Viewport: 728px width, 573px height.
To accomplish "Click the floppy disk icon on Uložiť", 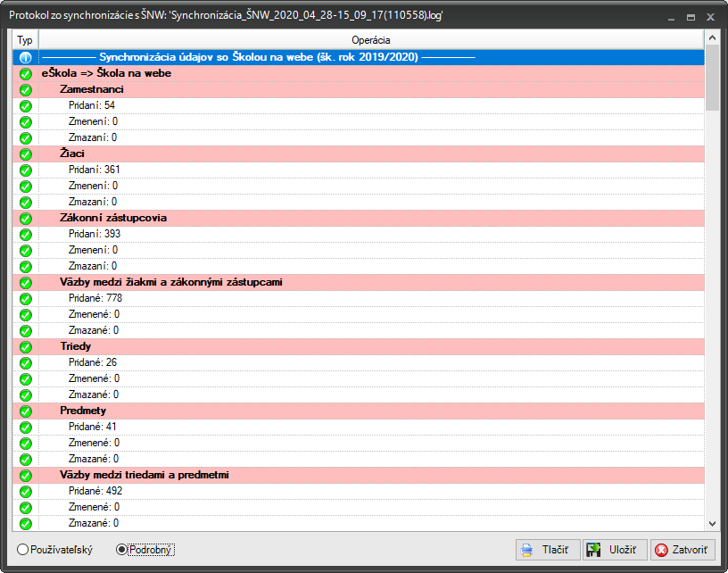I will [x=593, y=550].
